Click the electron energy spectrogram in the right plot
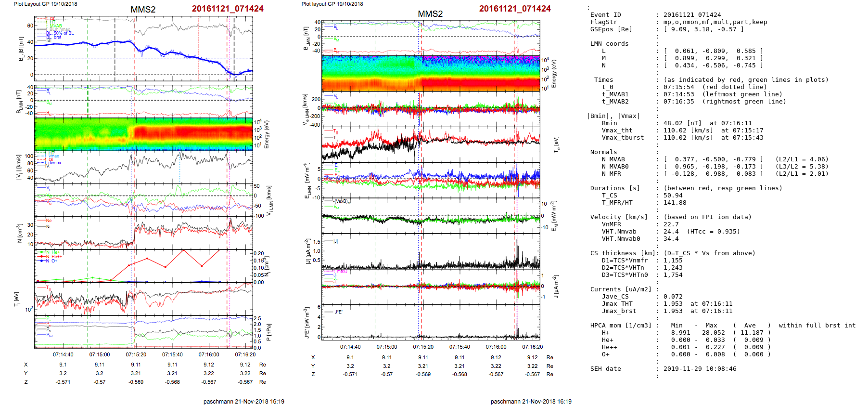 click(x=431, y=73)
